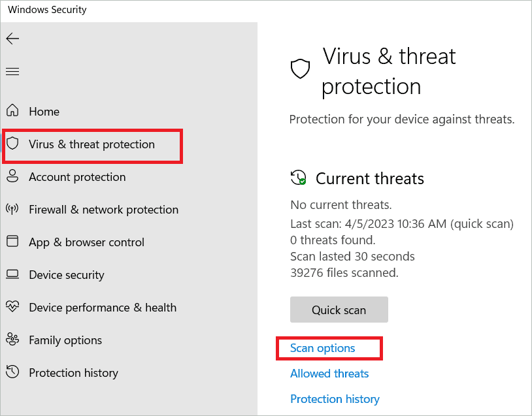Select Firewall & network protection
The height and width of the screenshot is (416, 532).
[x=103, y=210]
